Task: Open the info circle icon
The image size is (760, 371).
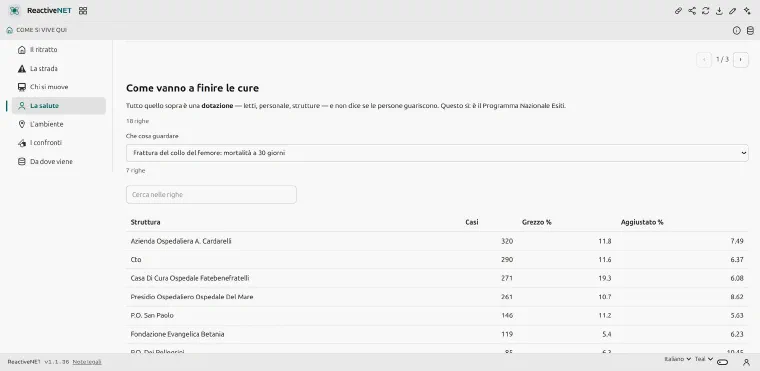Action: 737,31
